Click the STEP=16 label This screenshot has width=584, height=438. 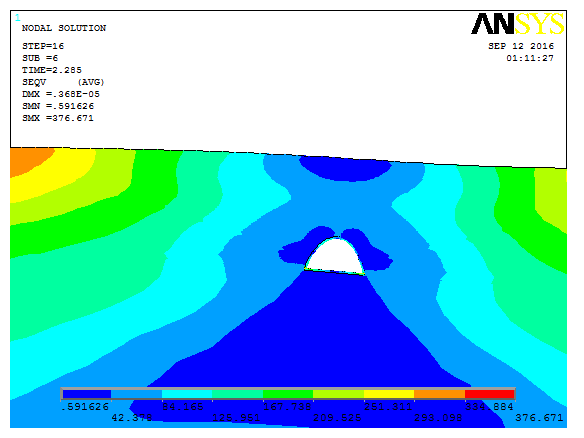(43, 46)
